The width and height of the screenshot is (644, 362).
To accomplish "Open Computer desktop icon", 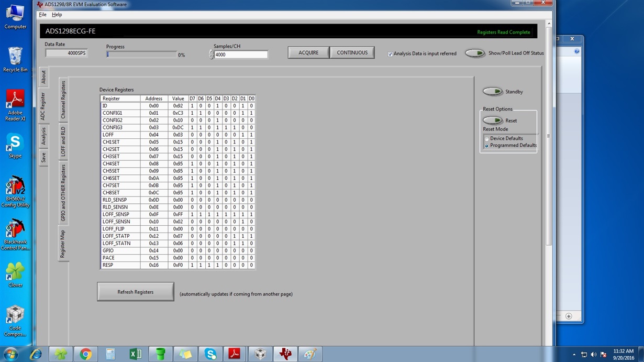I will (15, 16).
